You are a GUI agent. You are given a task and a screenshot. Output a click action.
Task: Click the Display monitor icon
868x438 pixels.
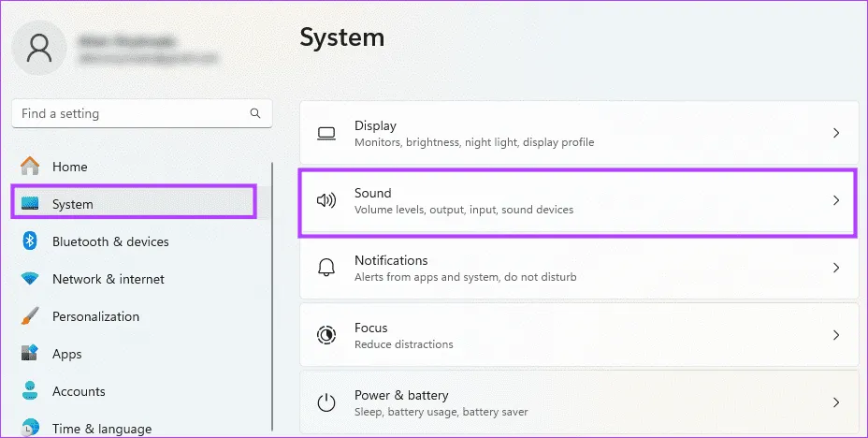tap(326, 134)
